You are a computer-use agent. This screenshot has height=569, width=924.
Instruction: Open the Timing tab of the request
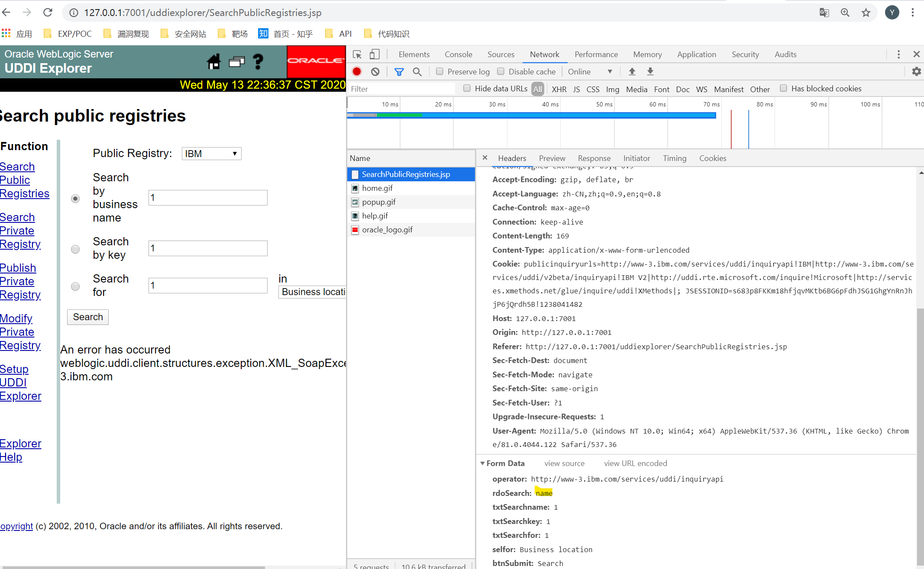675,158
